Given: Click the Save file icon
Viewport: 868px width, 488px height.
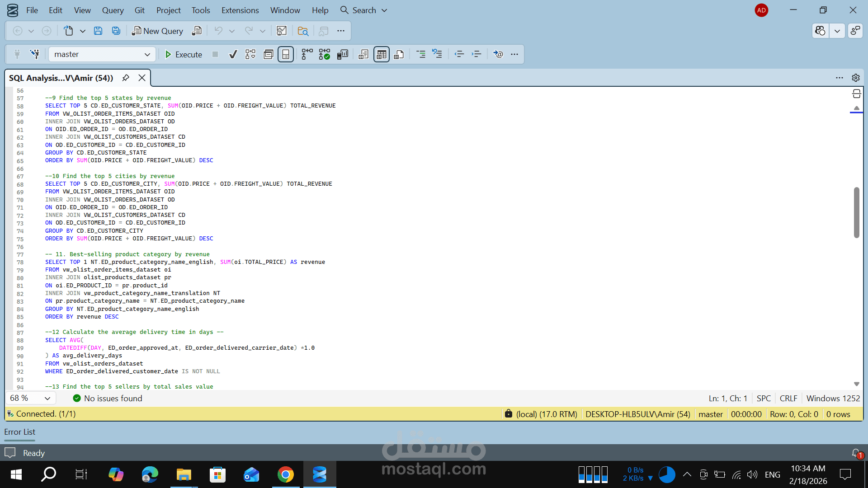Looking at the screenshot, I should tap(98, 31).
